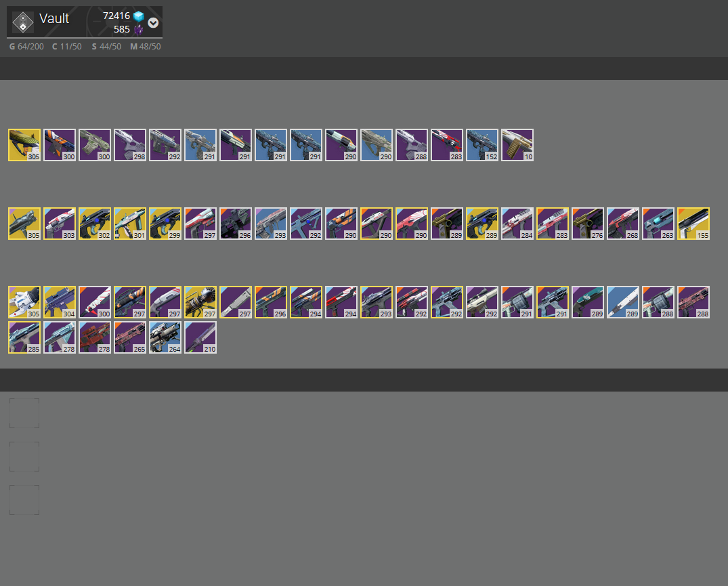This screenshot has width=728, height=586.
Task: Click the weapon tile showing 264 power
Action: (x=165, y=337)
